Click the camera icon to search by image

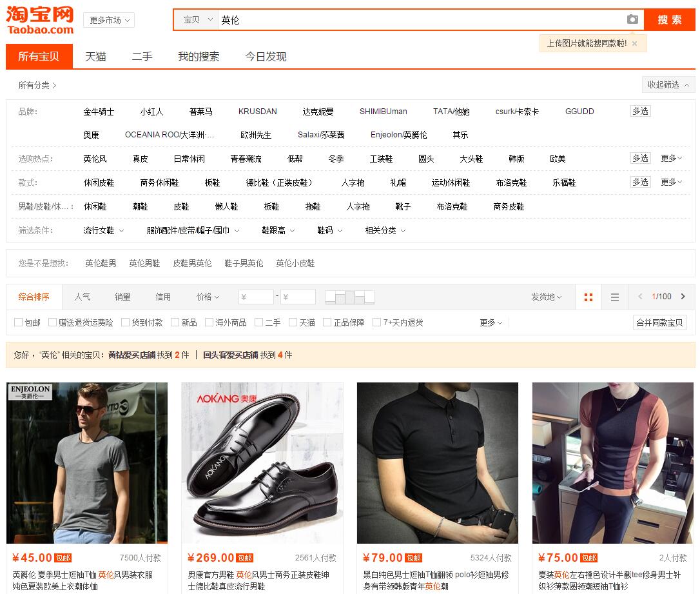point(632,19)
